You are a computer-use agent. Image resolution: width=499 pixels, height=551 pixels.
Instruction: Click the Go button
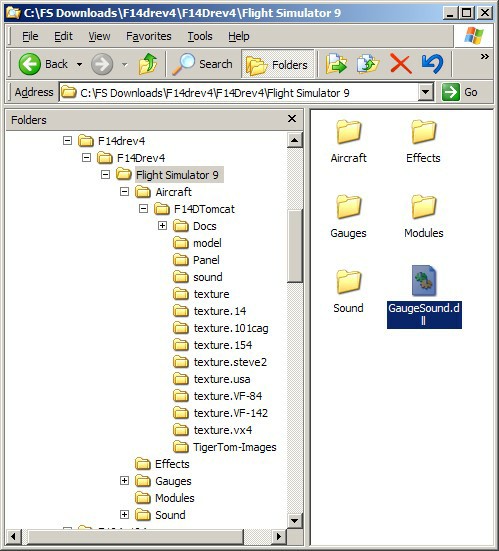[x=460, y=92]
